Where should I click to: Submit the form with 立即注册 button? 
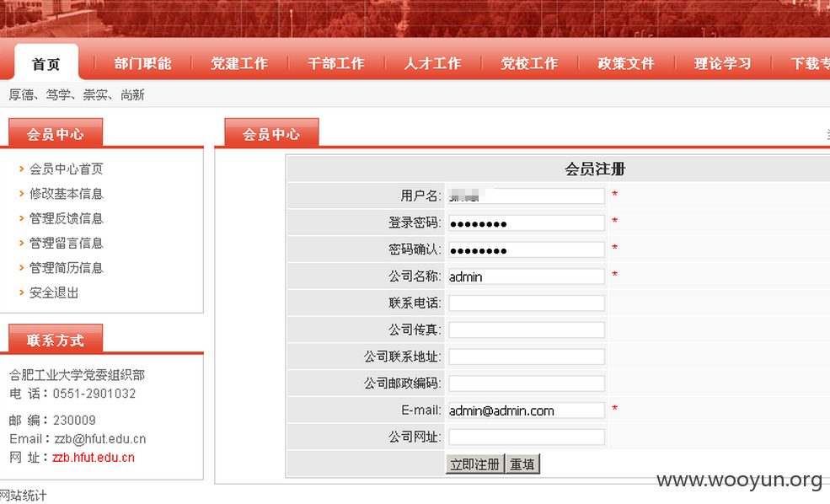tap(474, 464)
